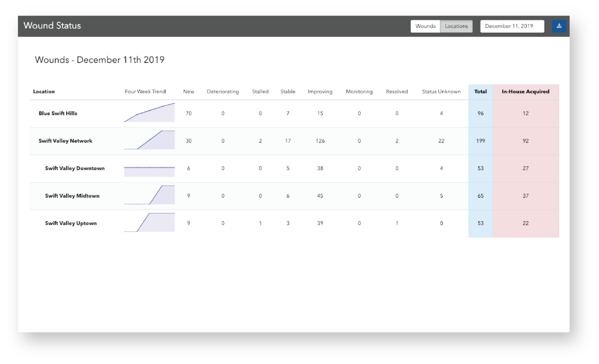Click the blue download icon button
The image size is (599, 364).
point(559,26)
